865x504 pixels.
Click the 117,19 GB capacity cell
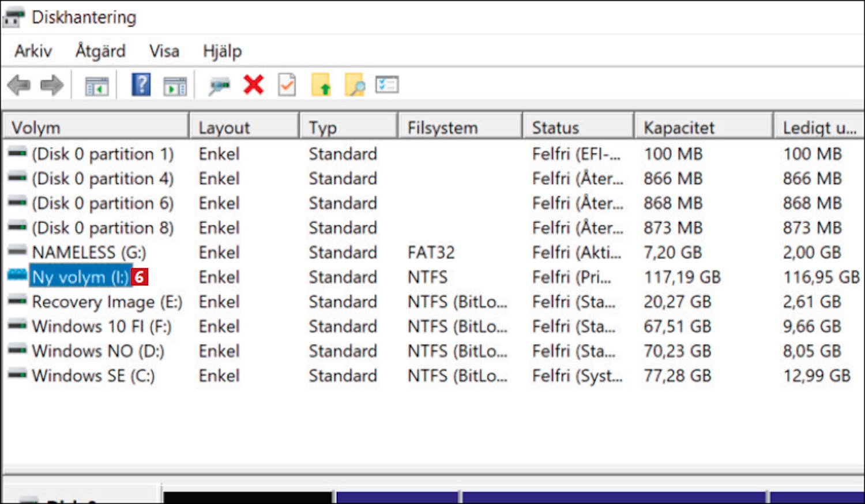click(x=682, y=277)
